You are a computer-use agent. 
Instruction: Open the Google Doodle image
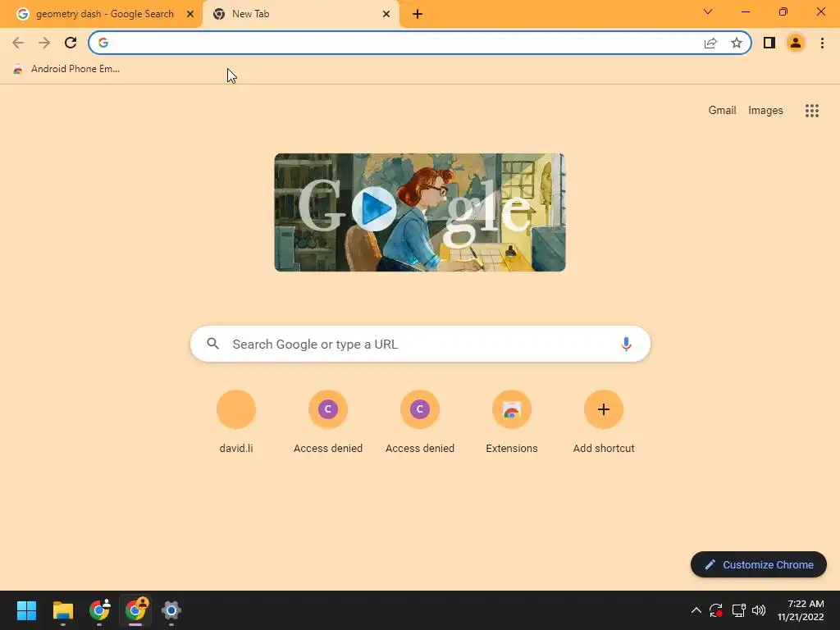pyautogui.click(x=420, y=212)
